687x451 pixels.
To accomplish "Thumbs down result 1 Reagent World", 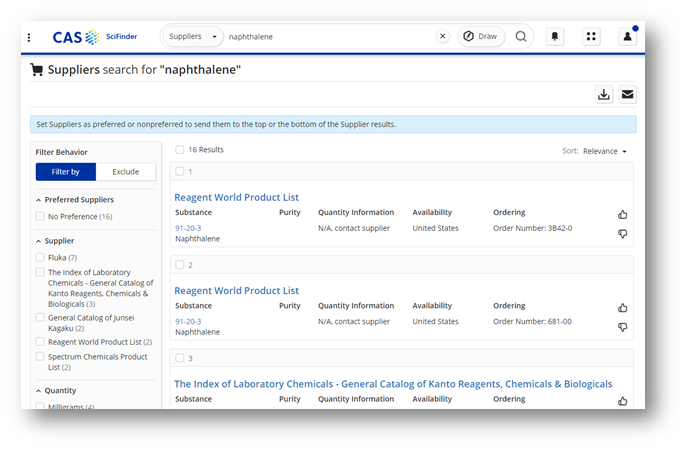I will [623, 234].
